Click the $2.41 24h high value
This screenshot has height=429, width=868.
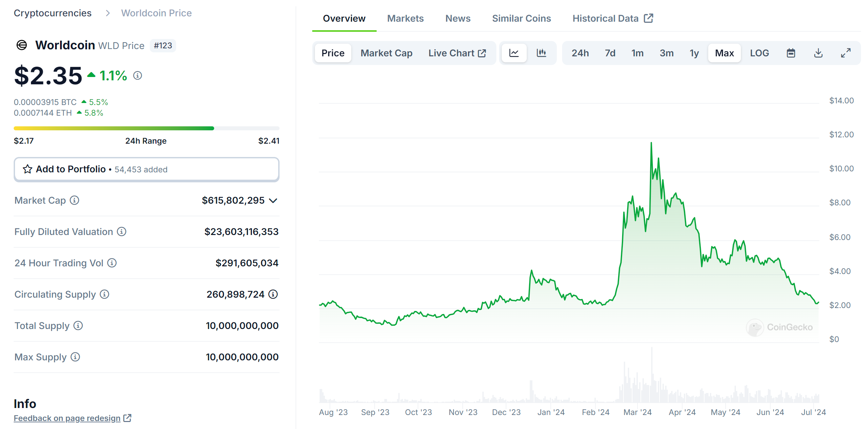[269, 141]
